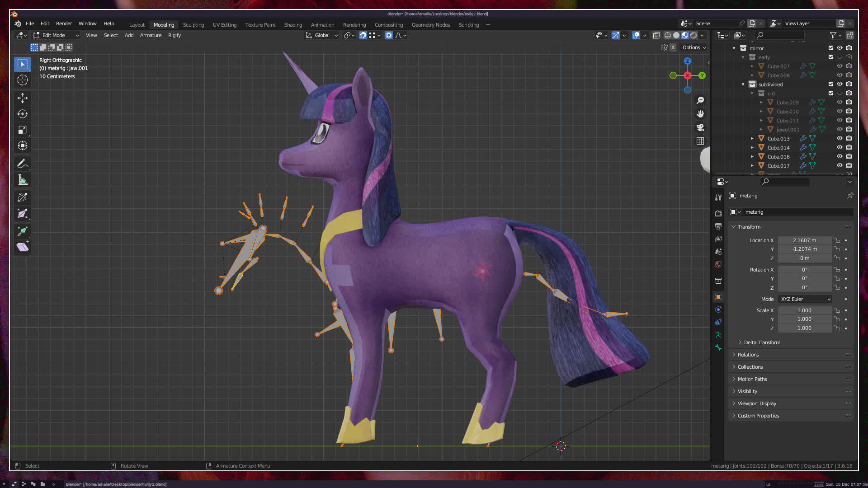The height and width of the screenshot is (488, 868).
Task: Select the Move tool in the toolbar
Action: [22, 98]
